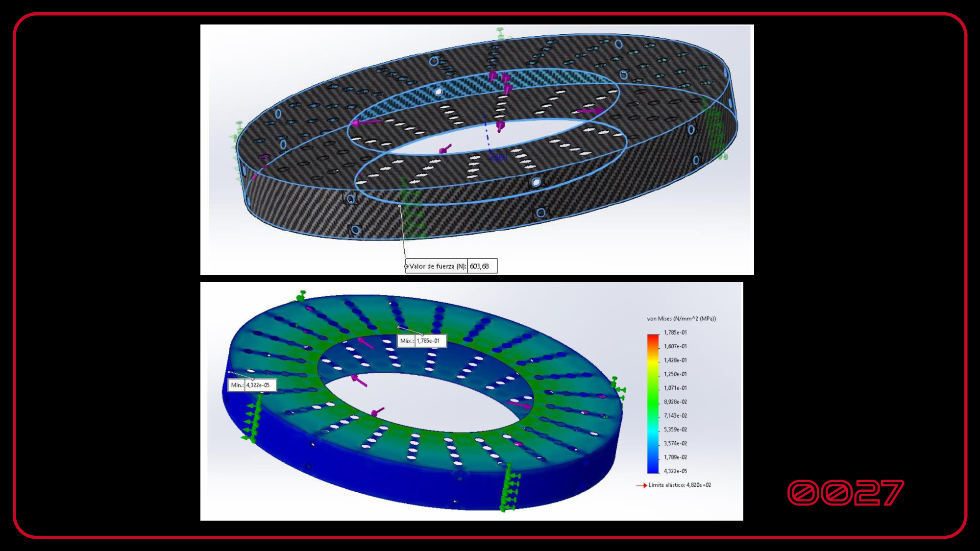Viewport: 980px width, 551px height.
Task: Select the 'Límite elástico: 4,820e+02' text
Action: click(x=680, y=485)
